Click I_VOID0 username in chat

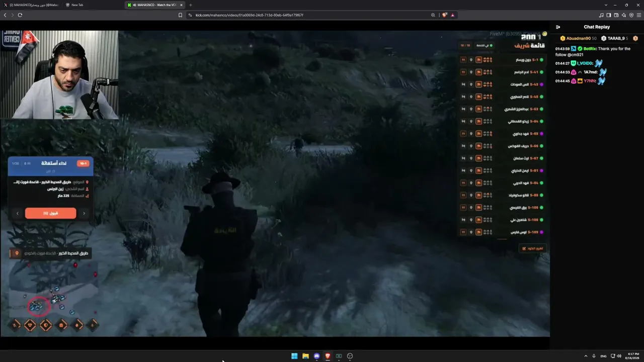[x=584, y=63]
